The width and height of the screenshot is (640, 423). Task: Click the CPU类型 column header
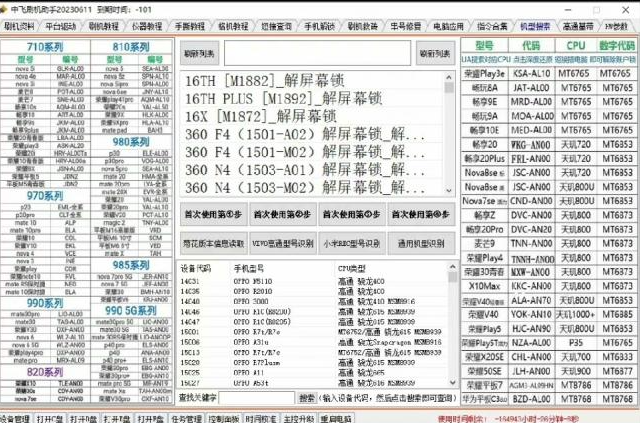click(x=352, y=268)
